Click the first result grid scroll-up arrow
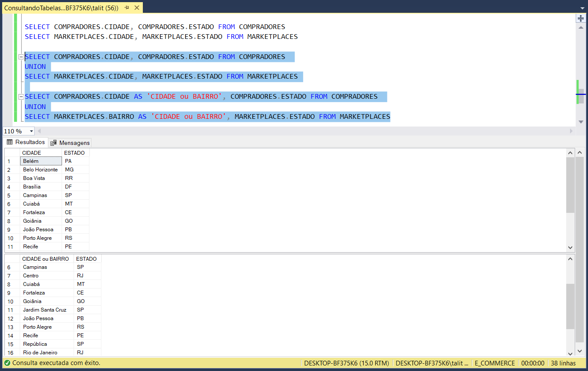This screenshot has height=371, width=588. [570, 153]
